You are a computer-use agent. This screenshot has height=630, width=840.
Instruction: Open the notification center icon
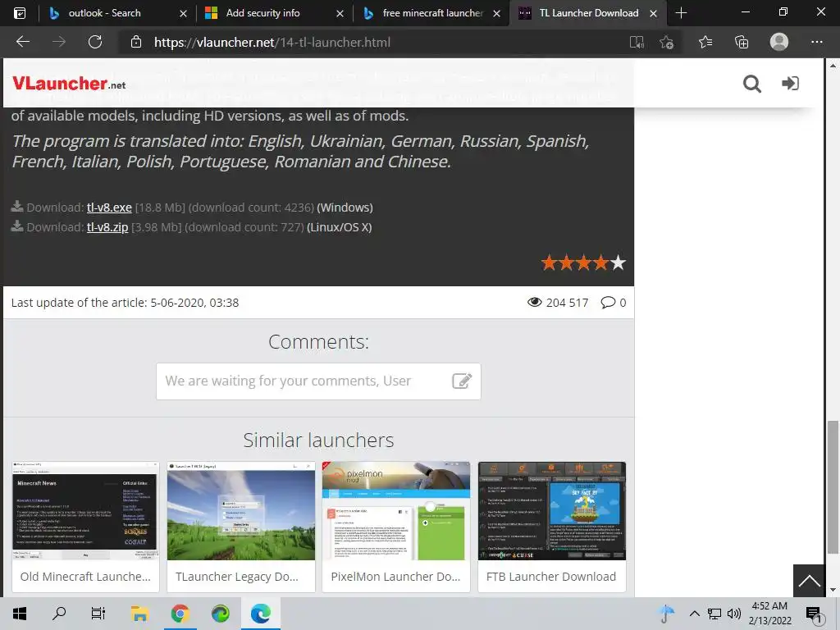pos(814,614)
